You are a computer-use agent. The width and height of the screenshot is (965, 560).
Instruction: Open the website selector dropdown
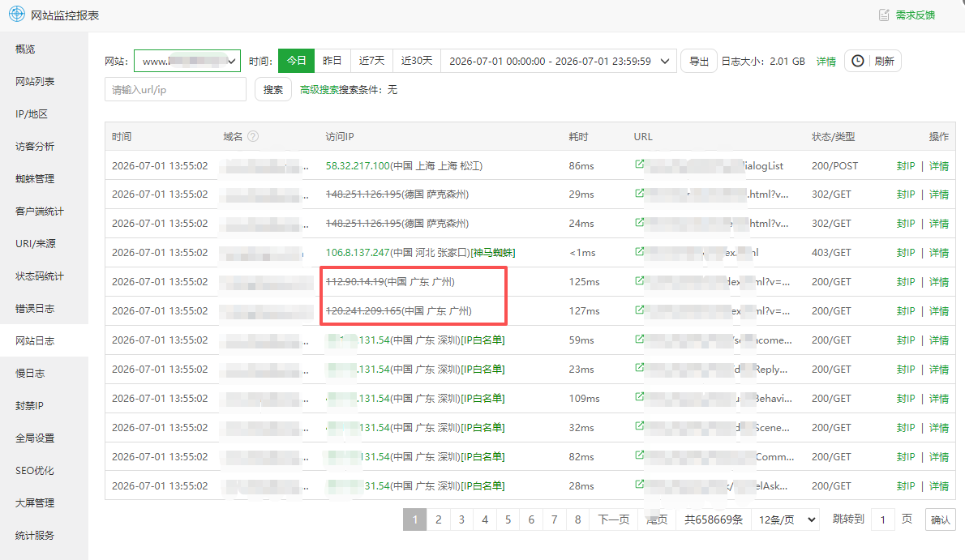187,61
